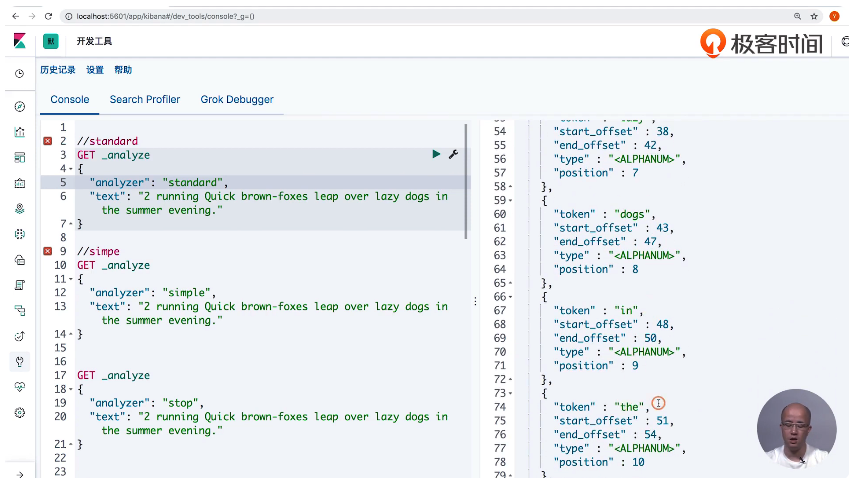Open Recently viewed via the clock icon
849x478 pixels.
[19, 74]
